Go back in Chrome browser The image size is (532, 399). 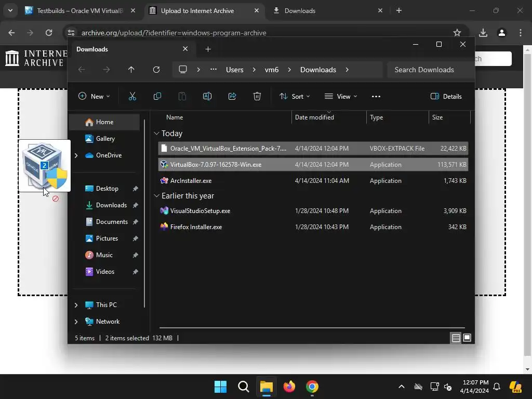pos(11,33)
